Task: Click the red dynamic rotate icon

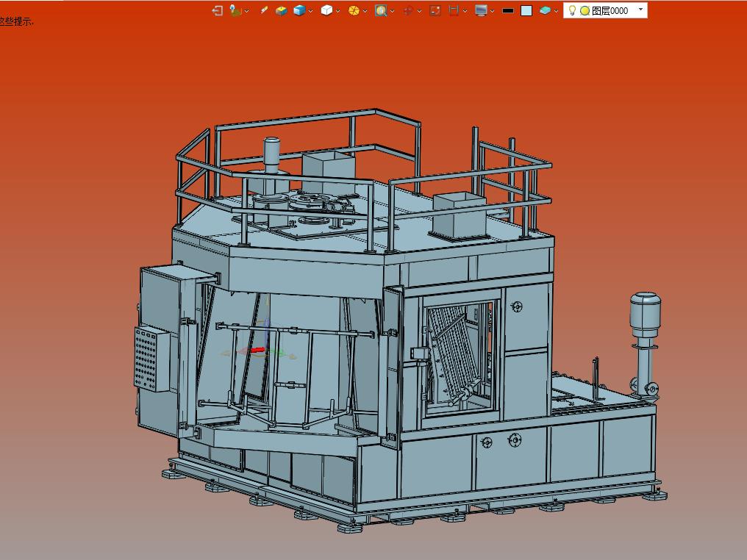Action: tap(408, 10)
